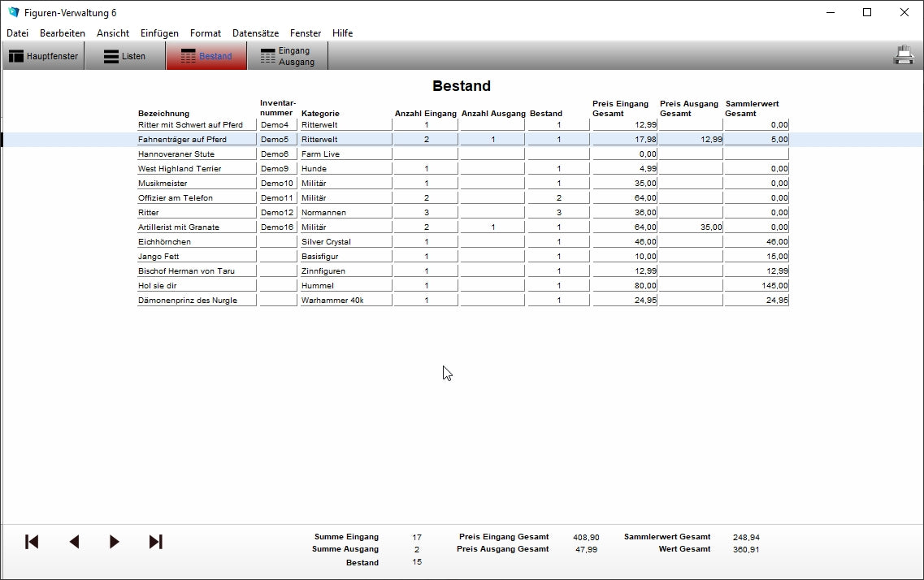The width and height of the screenshot is (924, 580).
Task: Click the Bezeichnung field 'Hannoveraner Stute'
Action: pyautogui.click(x=196, y=154)
